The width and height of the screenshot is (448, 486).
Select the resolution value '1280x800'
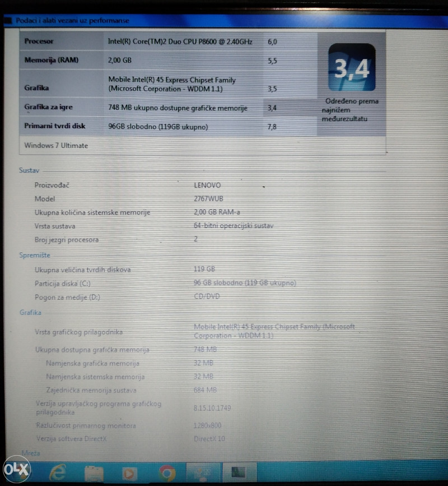[x=207, y=425]
